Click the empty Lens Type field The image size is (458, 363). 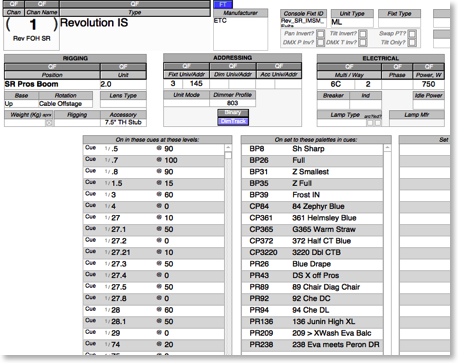123,104
